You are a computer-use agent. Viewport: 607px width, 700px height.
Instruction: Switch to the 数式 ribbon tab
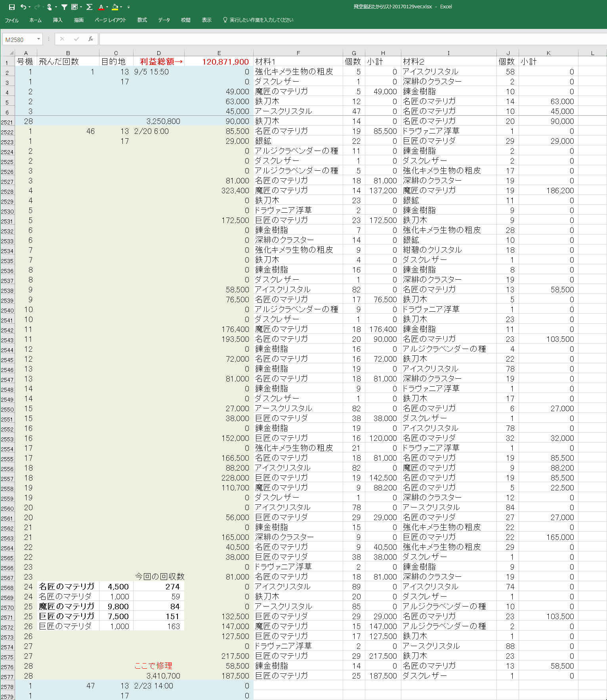pos(142,20)
